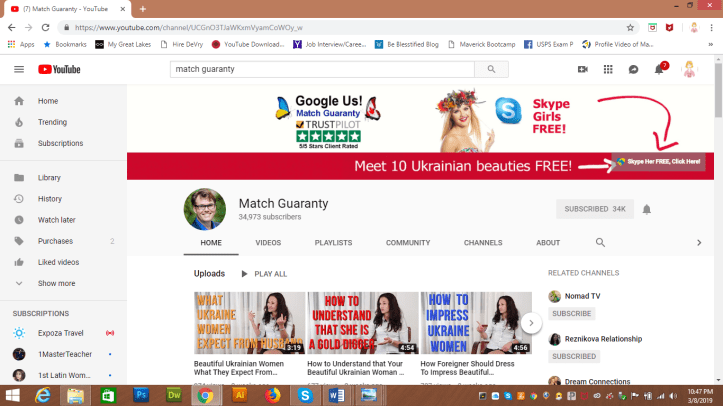
Task: Open the YouTube Download bookmark
Action: [248, 45]
